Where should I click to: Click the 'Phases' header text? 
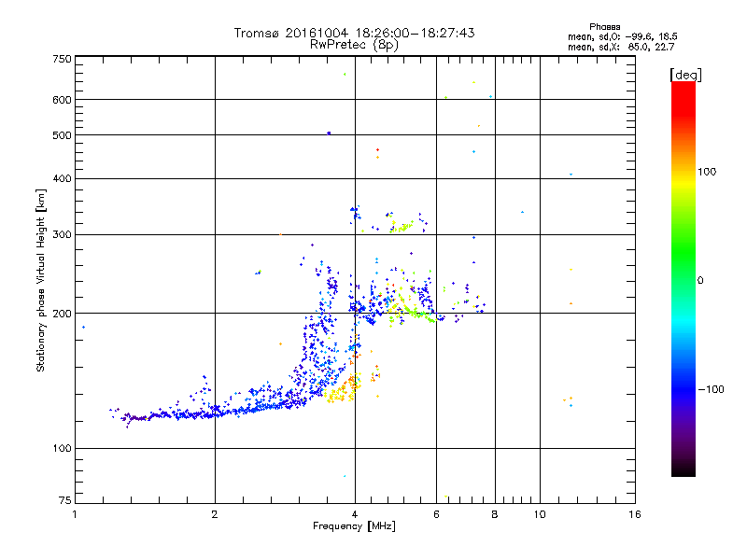[x=604, y=27]
